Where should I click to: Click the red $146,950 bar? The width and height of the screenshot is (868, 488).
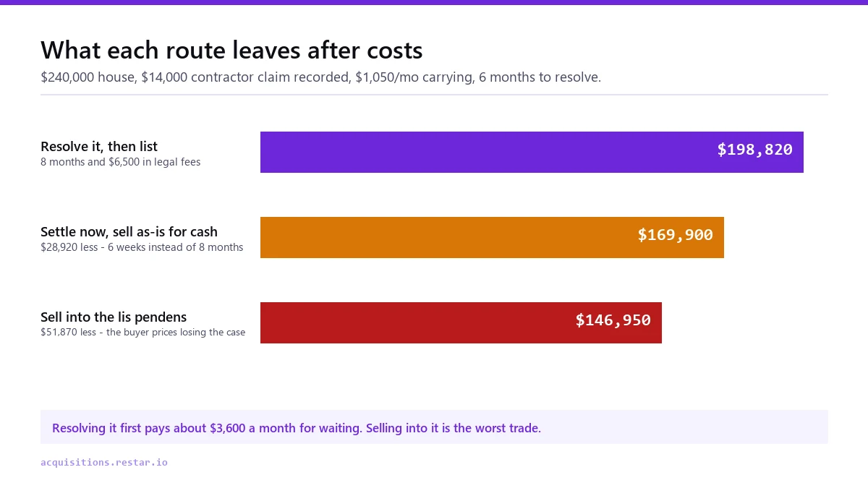tap(461, 322)
